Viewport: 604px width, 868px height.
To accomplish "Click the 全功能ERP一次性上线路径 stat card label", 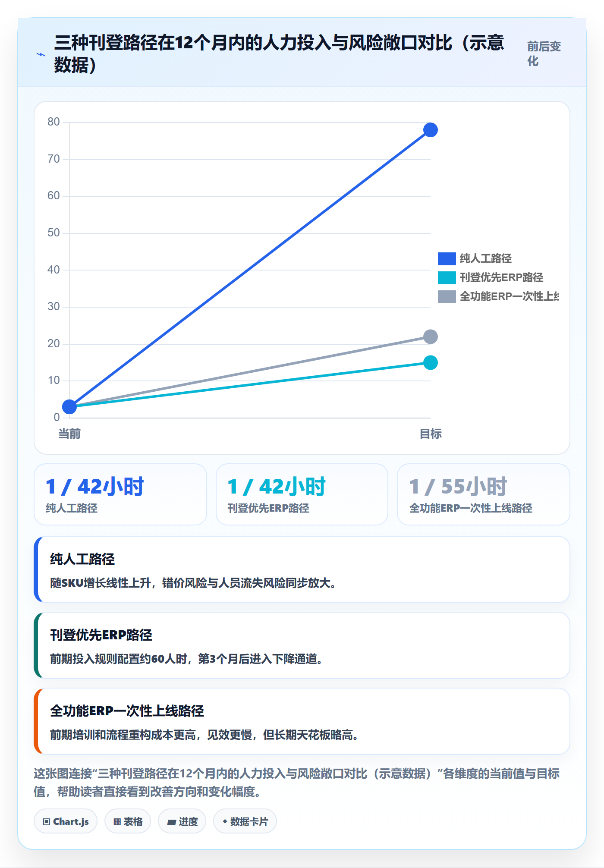I will coord(471,508).
